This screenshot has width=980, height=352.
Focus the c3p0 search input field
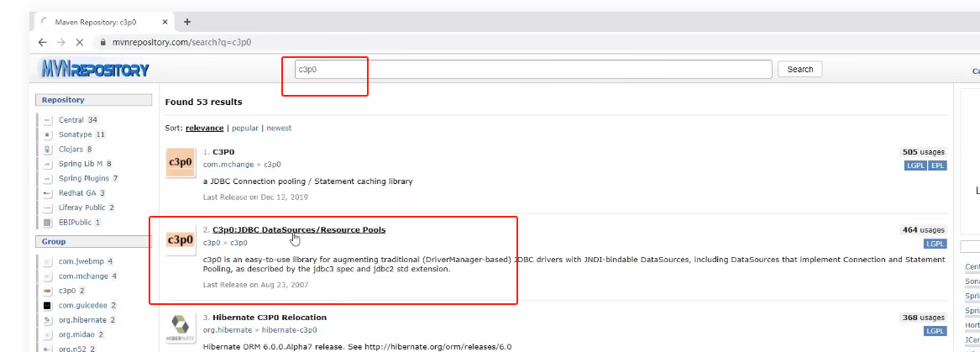(533, 70)
